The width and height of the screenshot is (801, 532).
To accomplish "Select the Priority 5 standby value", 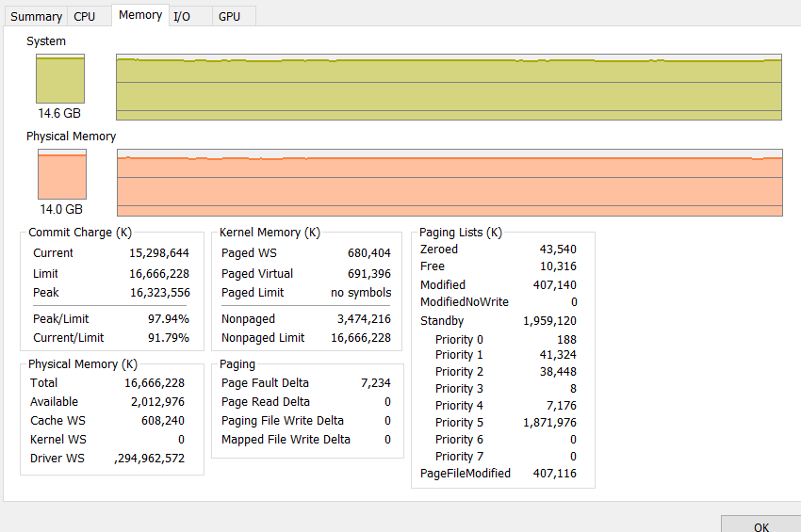I will coord(551,423).
